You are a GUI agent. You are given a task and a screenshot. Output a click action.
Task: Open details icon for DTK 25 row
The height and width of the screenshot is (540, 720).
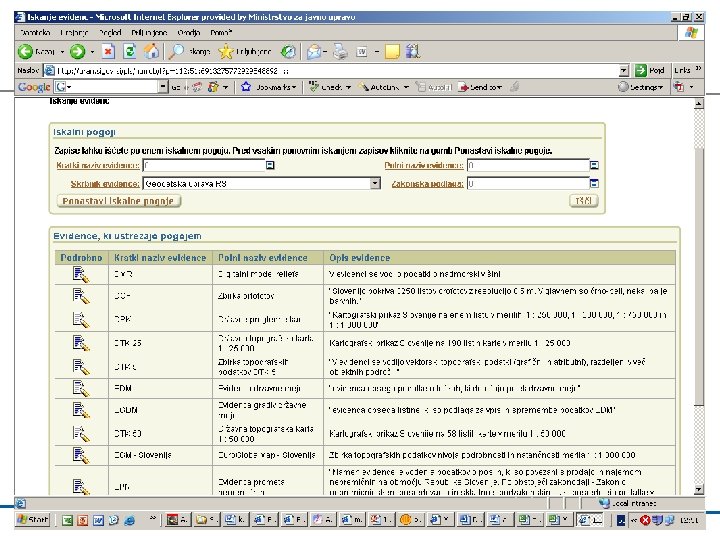pos(81,343)
